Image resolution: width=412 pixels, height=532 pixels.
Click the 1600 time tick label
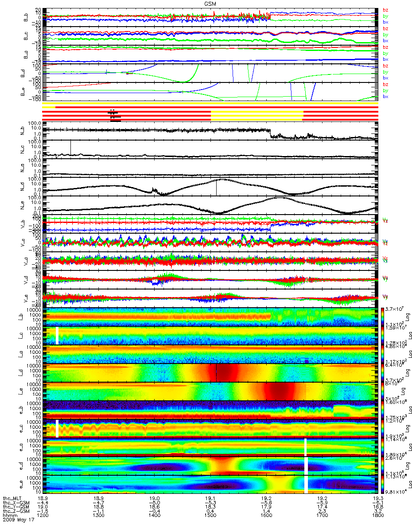266,516
